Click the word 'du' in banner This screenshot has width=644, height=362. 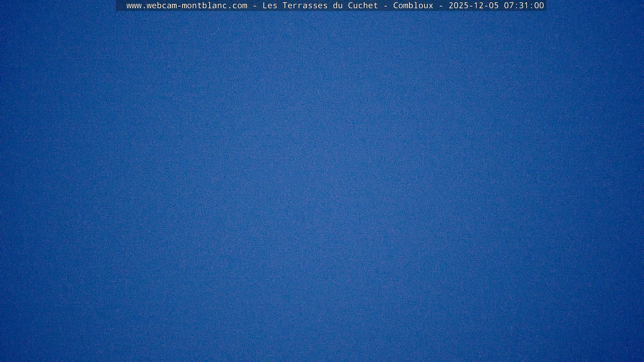click(x=338, y=6)
